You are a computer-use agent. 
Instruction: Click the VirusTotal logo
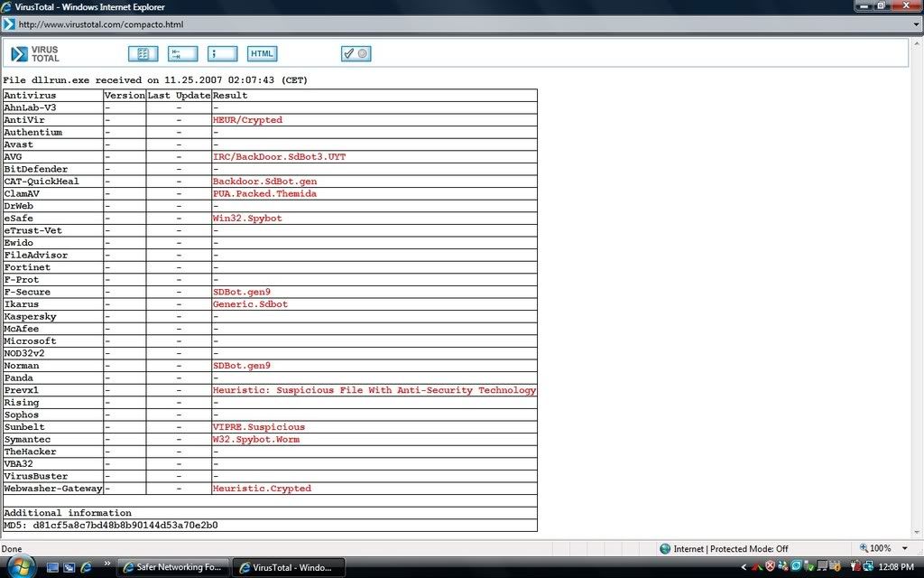[x=35, y=53]
